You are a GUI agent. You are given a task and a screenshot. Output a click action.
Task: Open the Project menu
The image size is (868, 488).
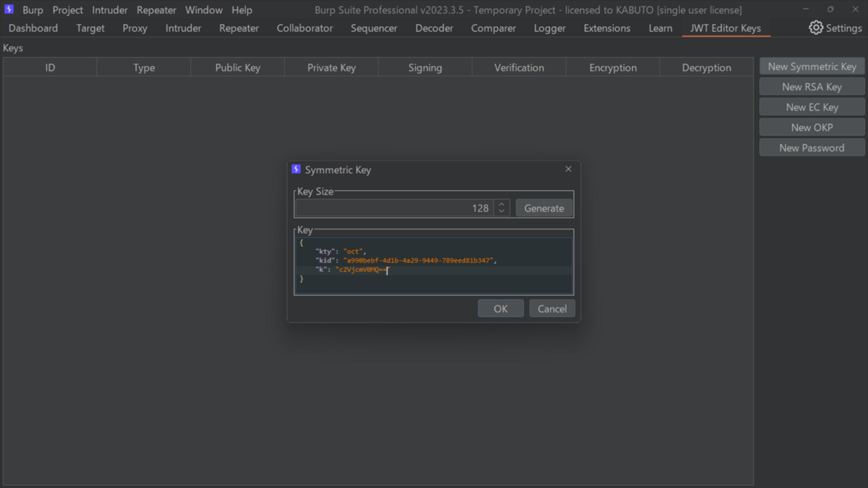pos(67,10)
